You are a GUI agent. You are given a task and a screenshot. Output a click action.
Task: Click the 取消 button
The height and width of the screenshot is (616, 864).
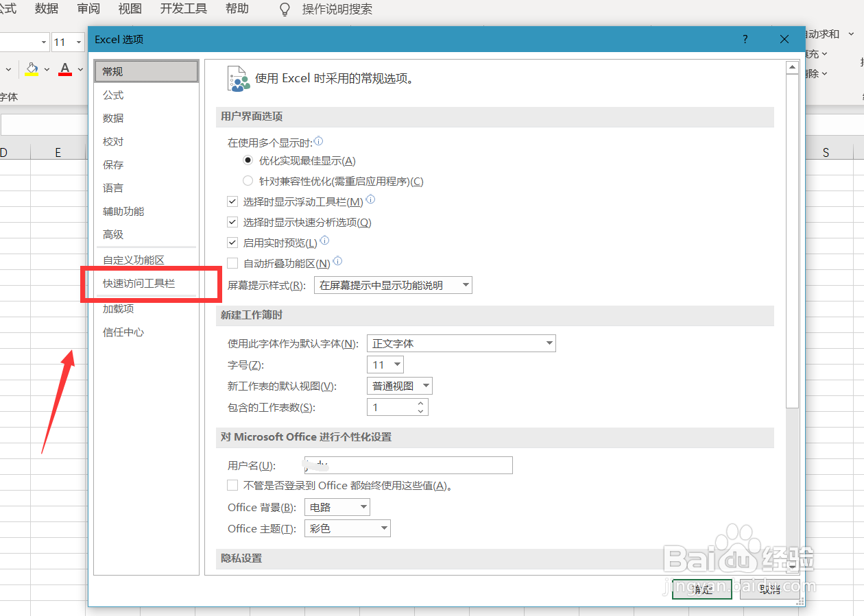[770, 589]
